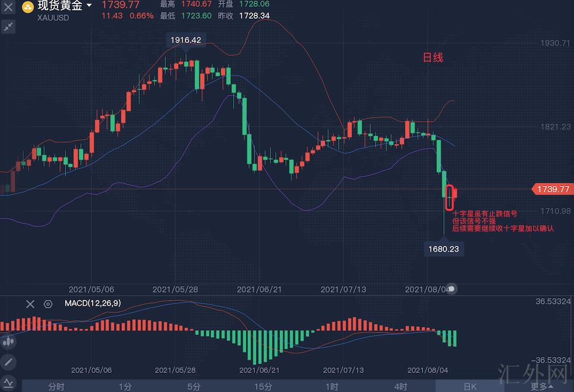
Task: Click the 1739.77 current price tag
Action: pos(552,189)
